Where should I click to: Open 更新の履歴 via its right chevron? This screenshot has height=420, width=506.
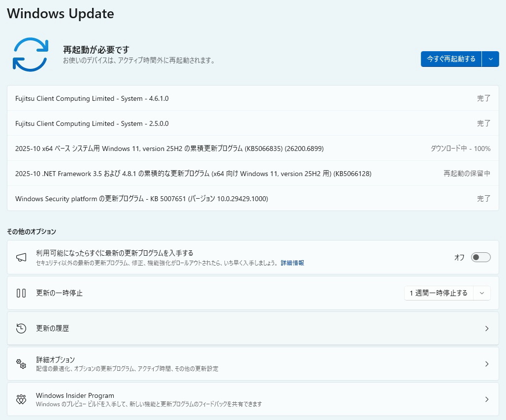click(487, 329)
